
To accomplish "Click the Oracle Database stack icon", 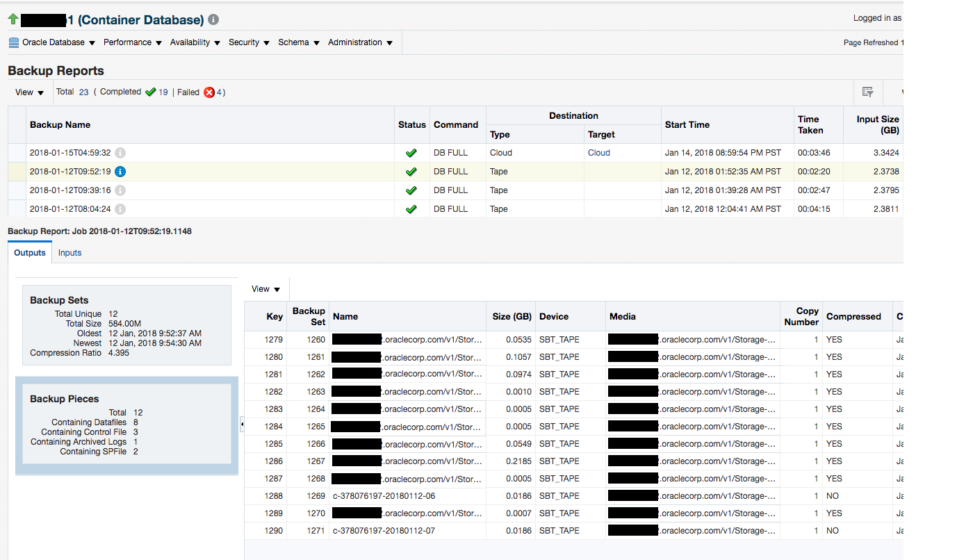I will (x=14, y=43).
